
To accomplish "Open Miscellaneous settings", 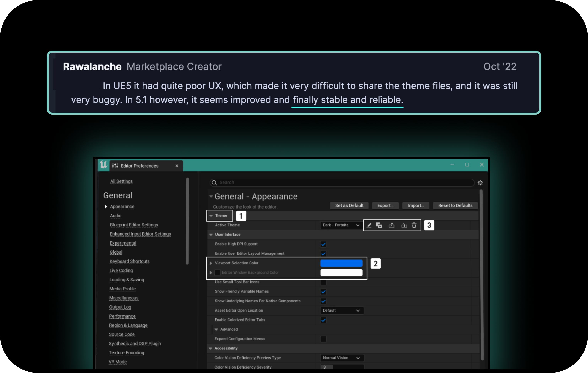I will coord(124,298).
